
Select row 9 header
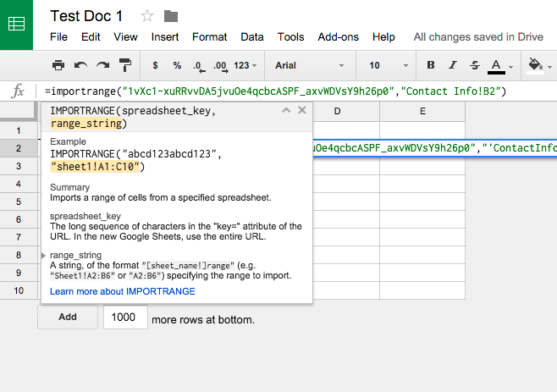[x=19, y=273]
